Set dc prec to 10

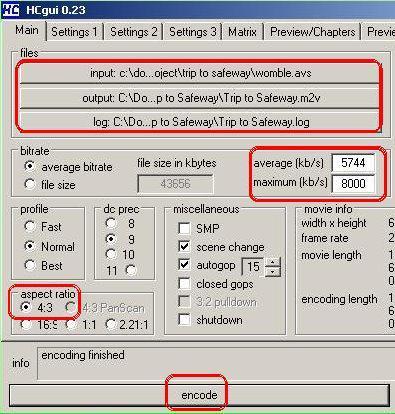click(x=111, y=254)
